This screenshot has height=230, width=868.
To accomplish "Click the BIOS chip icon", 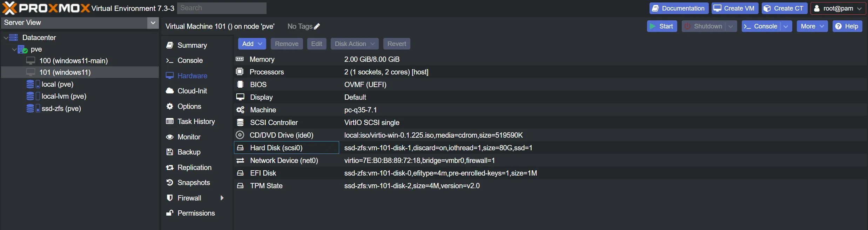I will 240,85.
